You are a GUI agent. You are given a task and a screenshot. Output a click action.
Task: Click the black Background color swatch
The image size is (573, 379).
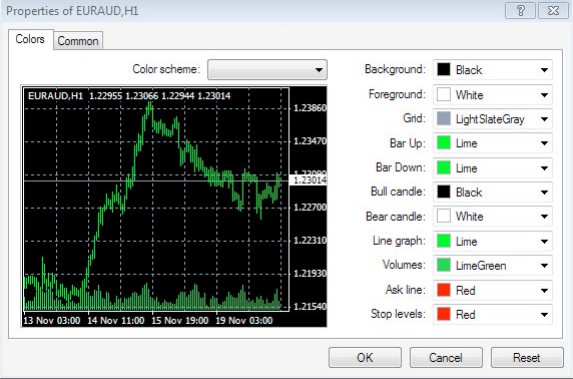pos(444,69)
